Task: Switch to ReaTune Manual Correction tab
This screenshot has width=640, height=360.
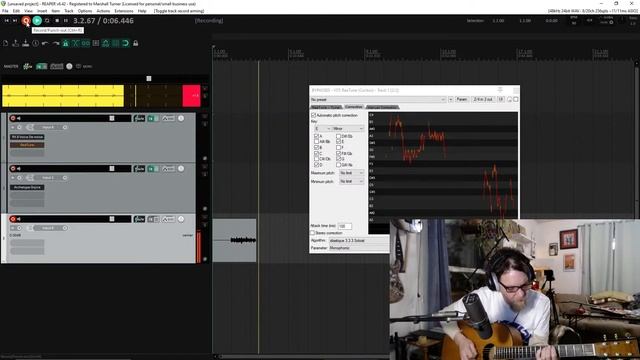Action: pyautogui.click(x=382, y=107)
